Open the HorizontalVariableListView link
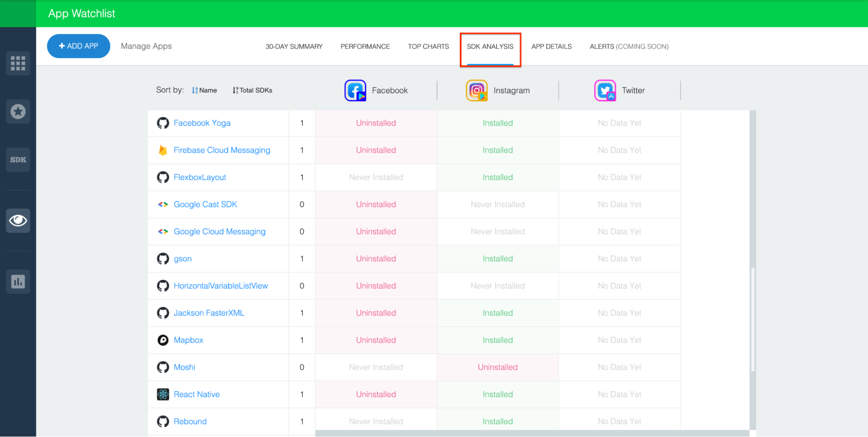Image resolution: width=868 pixels, height=437 pixels. click(x=221, y=286)
